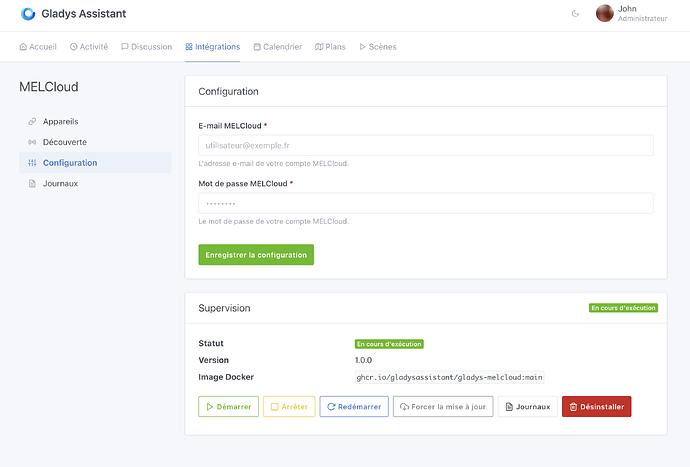Click the Supervision heading
The height and width of the screenshot is (467, 690).
click(x=224, y=308)
